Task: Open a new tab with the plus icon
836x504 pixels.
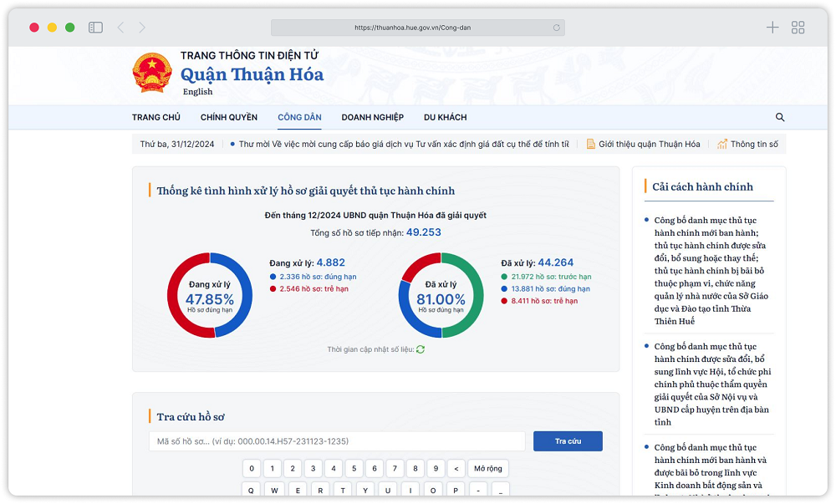Action: point(772,27)
